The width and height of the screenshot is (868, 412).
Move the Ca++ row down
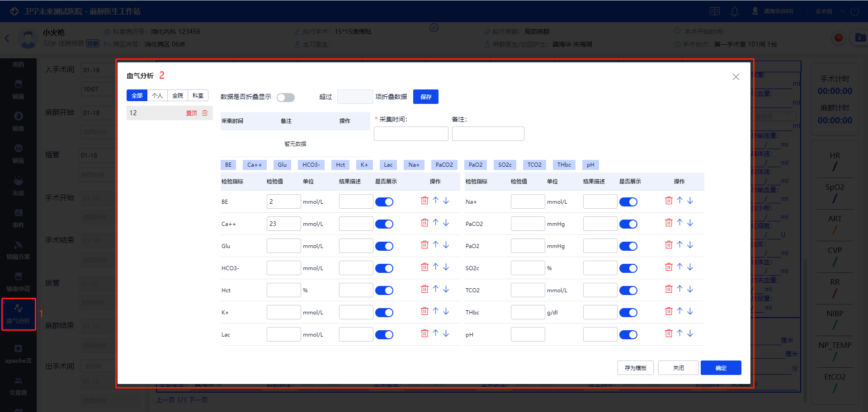[446, 223]
